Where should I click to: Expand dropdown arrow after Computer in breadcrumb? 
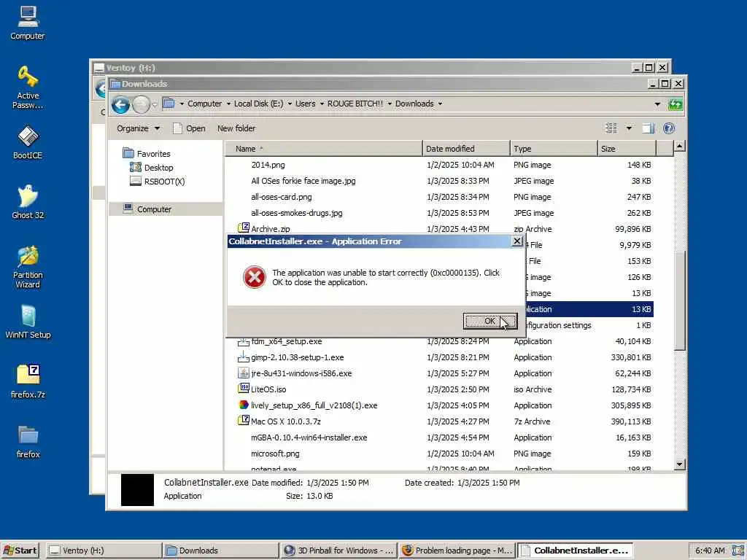pyautogui.click(x=228, y=104)
